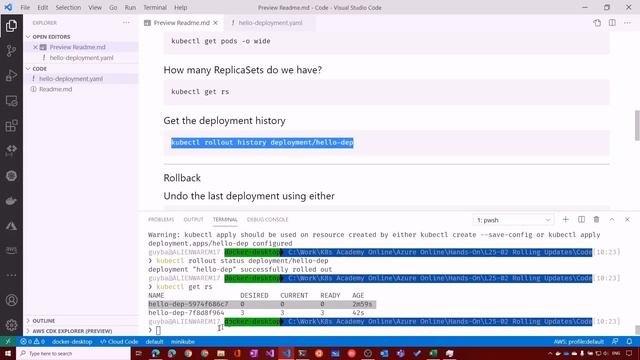The width and height of the screenshot is (640, 360).
Task: Click Cloud Code in status bar
Action: point(119,342)
